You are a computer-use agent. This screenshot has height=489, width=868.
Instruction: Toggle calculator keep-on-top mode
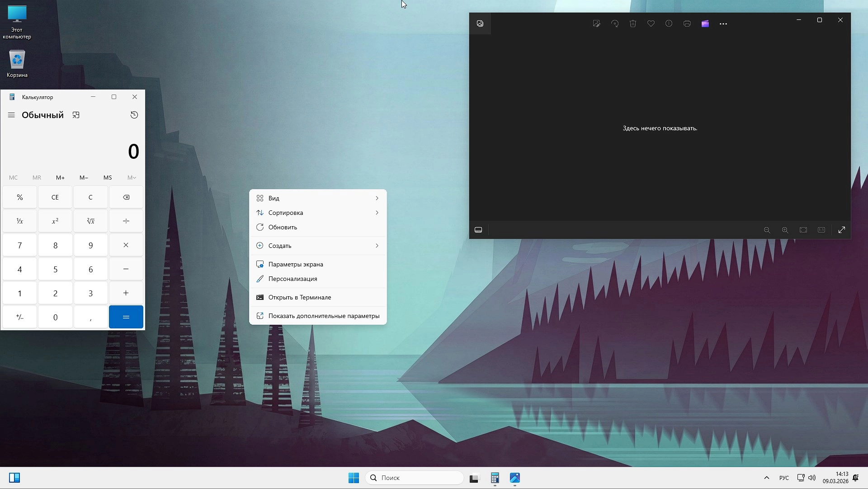76,115
